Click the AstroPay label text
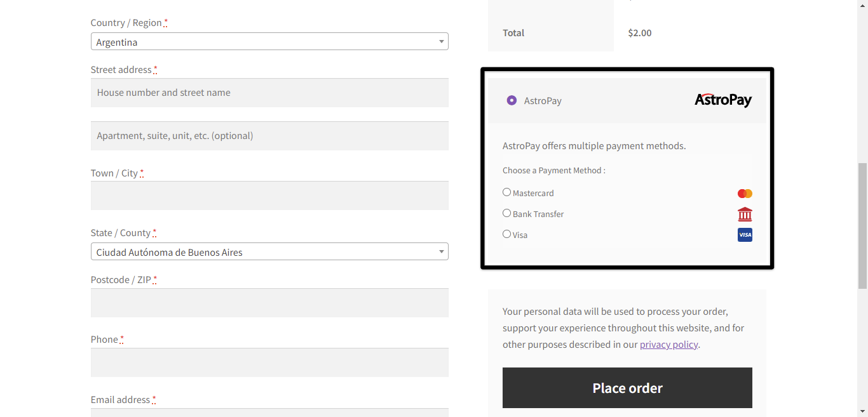The height and width of the screenshot is (417, 868). (x=543, y=101)
